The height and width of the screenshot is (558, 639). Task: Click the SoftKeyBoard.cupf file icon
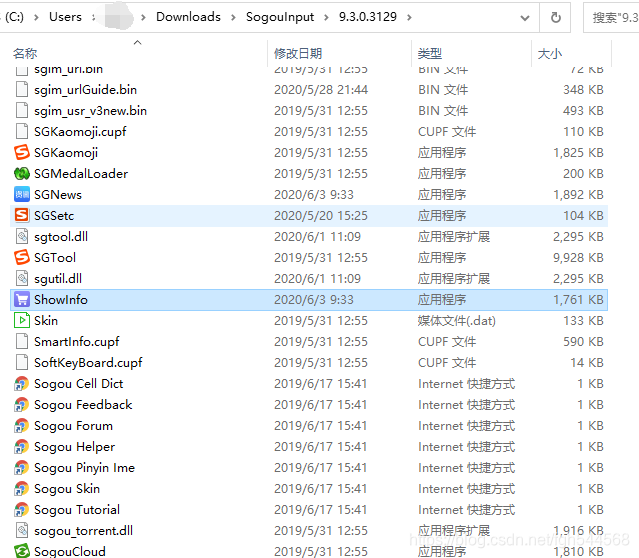[22, 362]
